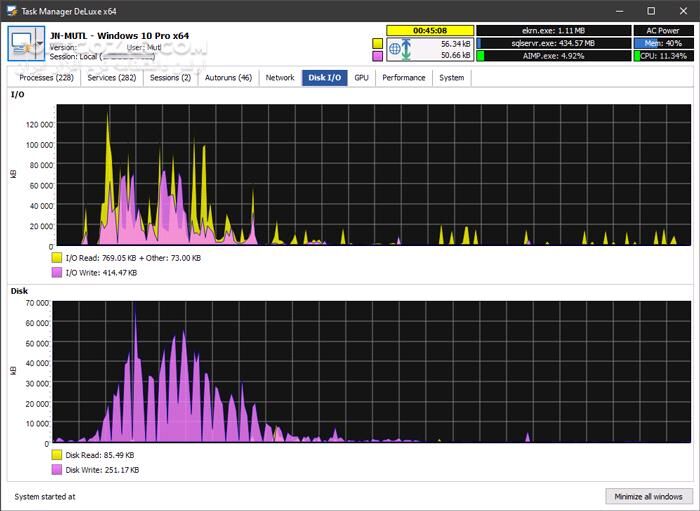Switch to the Services (282) tab

click(x=112, y=77)
